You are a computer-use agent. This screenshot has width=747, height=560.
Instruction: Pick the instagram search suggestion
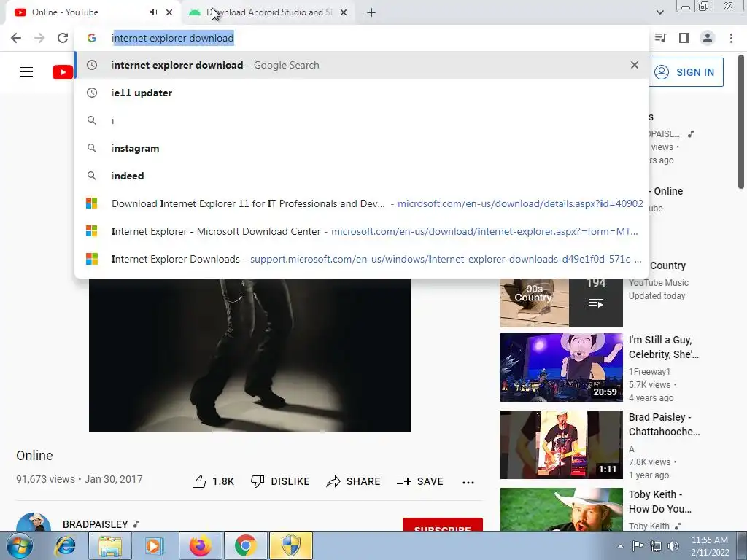(x=362, y=148)
